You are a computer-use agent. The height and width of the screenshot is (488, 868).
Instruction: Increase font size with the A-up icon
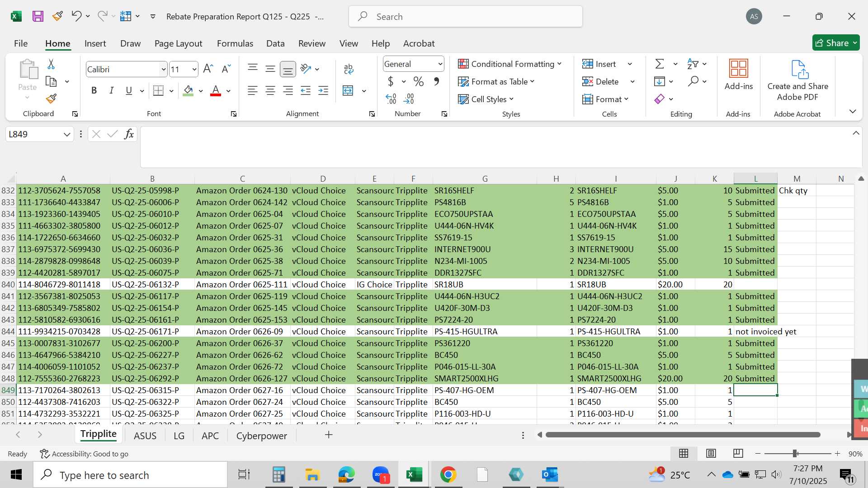coord(208,69)
